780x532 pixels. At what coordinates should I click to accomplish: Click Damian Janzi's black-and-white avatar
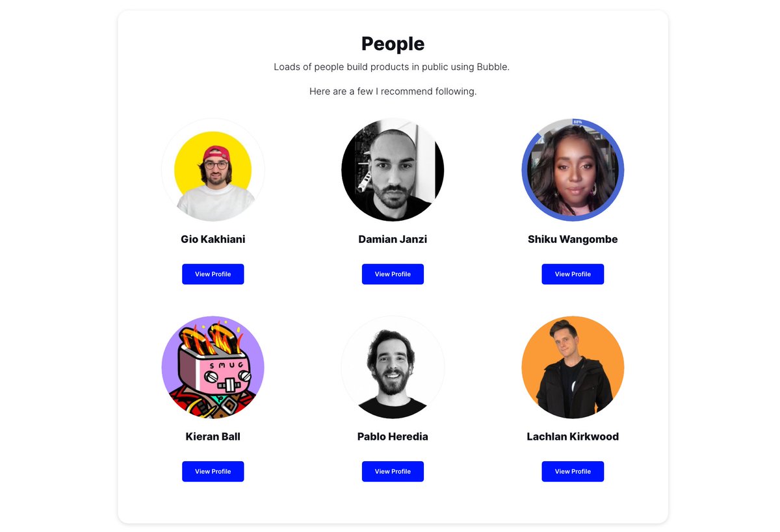pos(393,170)
